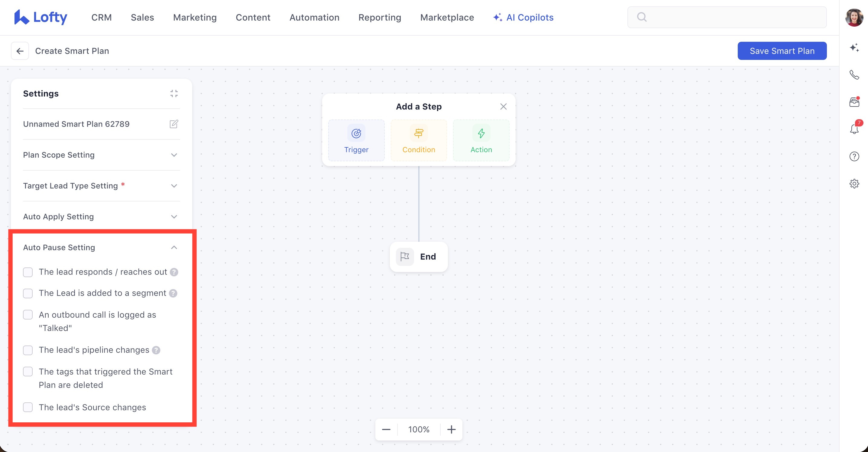Image resolution: width=868 pixels, height=452 pixels.
Task: Tick "The lead's Source changes" checkbox
Action: 28,408
